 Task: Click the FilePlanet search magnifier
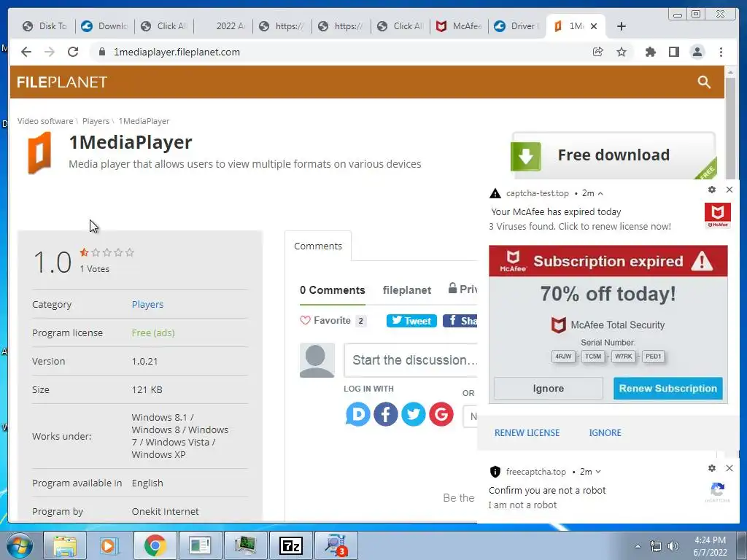pos(704,82)
